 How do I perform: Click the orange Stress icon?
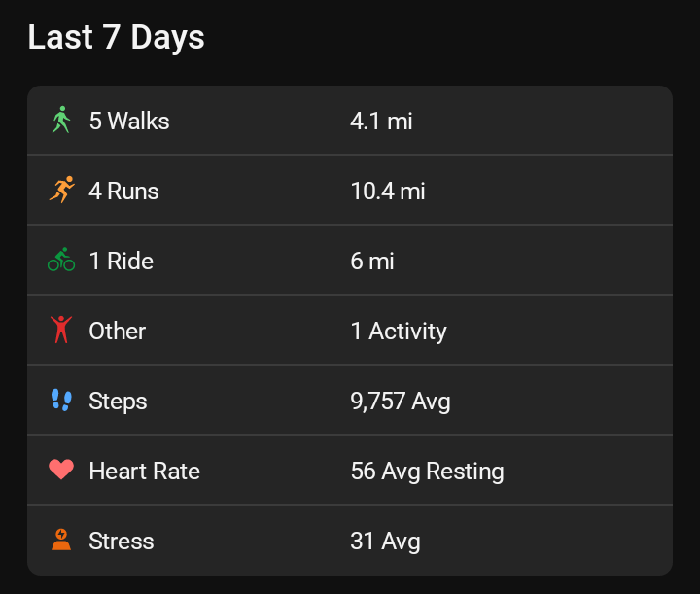pyautogui.click(x=61, y=541)
